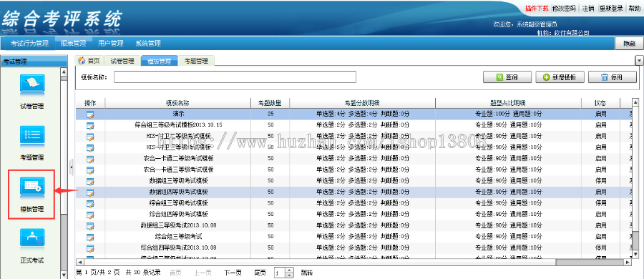The image size is (644, 279).
Task: Click table vertical scrollbar up arrow
Action: [635, 102]
